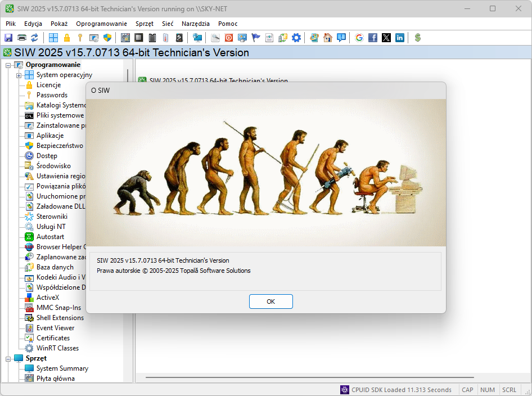The height and width of the screenshot is (396, 532).
Task: Select Aplikacje in the tree
Action: click(x=50, y=136)
